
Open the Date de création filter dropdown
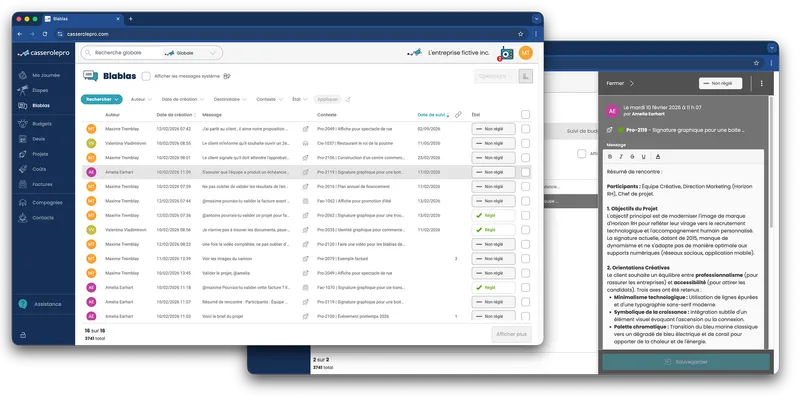[x=183, y=99]
